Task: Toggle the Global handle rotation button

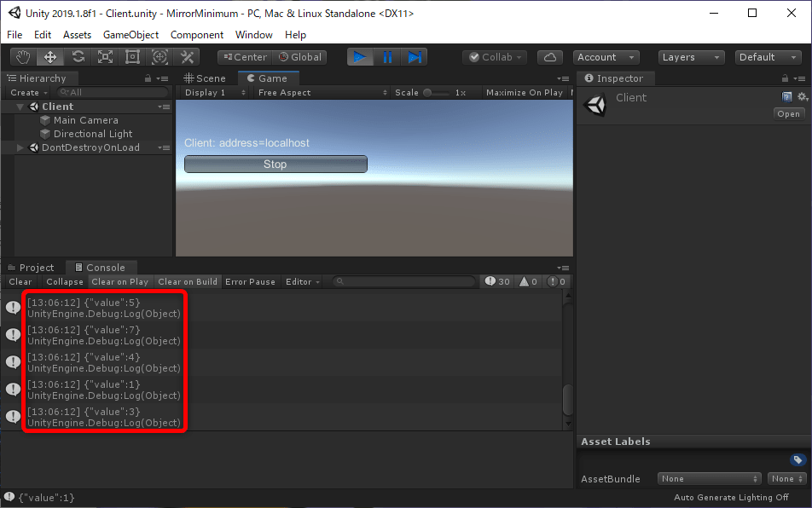Action: pyautogui.click(x=300, y=57)
